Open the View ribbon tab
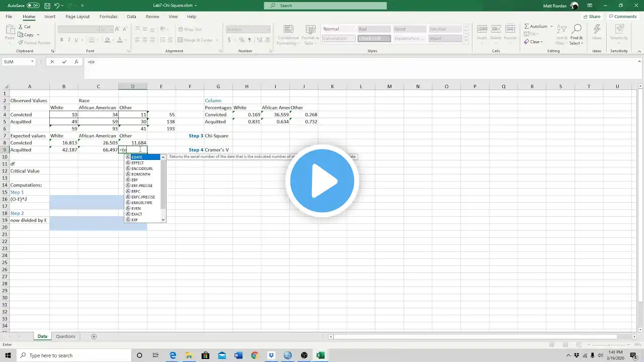The height and width of the screenshot is (362, 644). coord(173,17)
